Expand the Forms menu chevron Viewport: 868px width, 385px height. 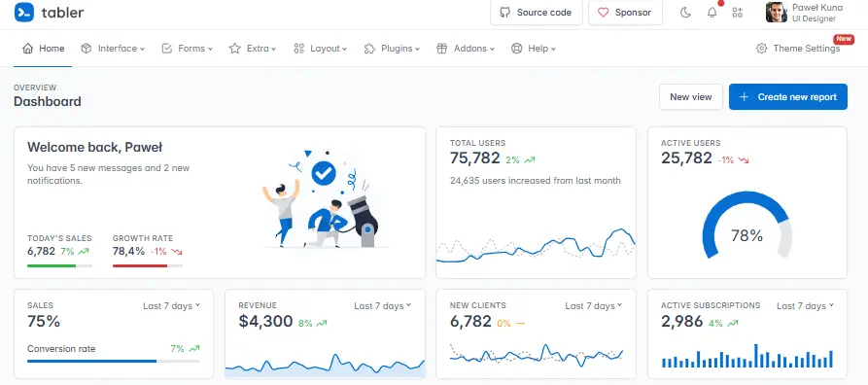pos(210,49)
